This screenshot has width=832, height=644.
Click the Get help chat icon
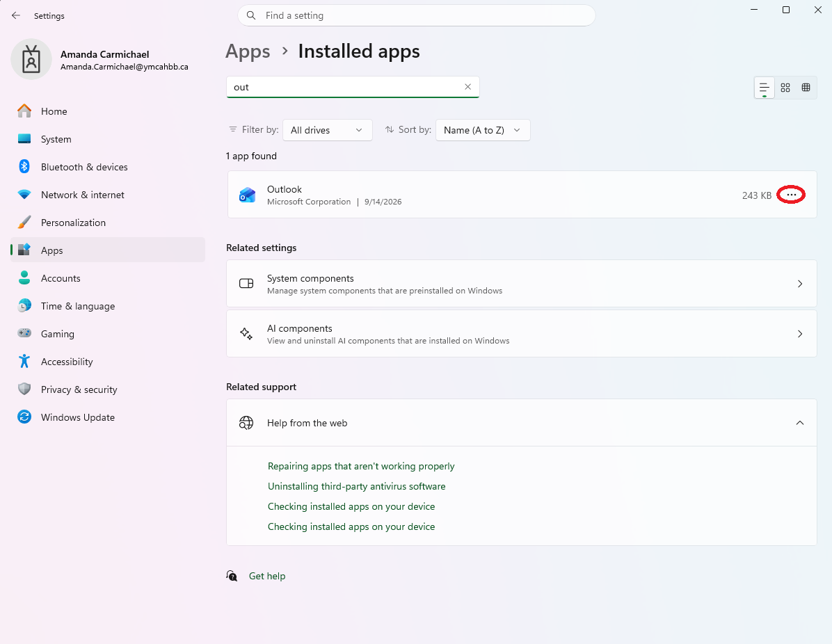coord(232,576)
